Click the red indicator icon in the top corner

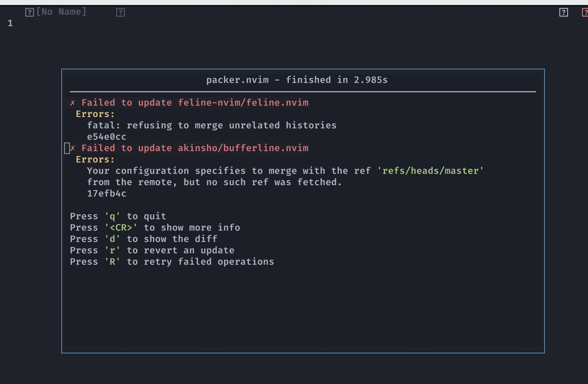coord(585,12)
